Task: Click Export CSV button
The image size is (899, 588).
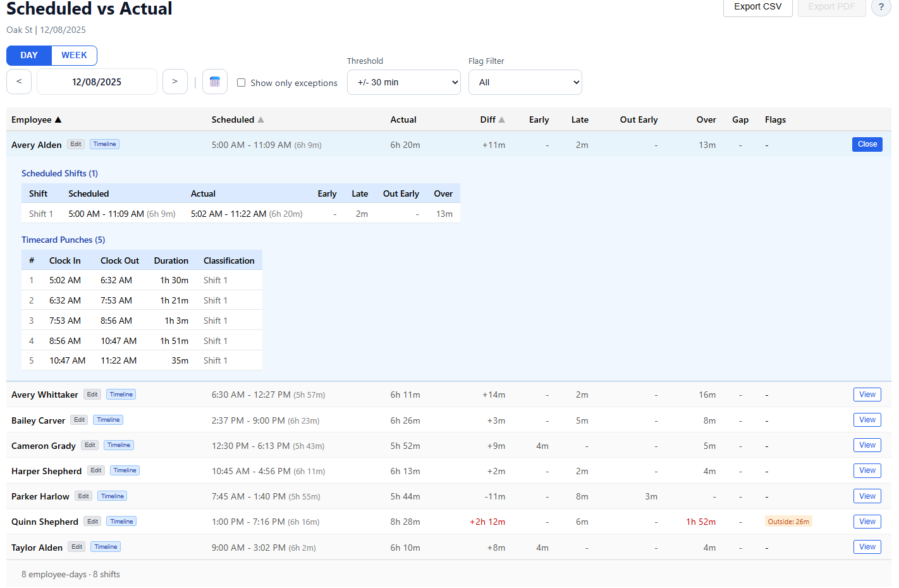Action: tap(758, 7)
